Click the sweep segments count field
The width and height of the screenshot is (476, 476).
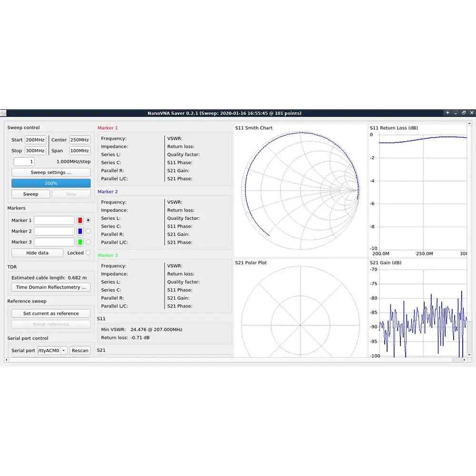[24, 162]
